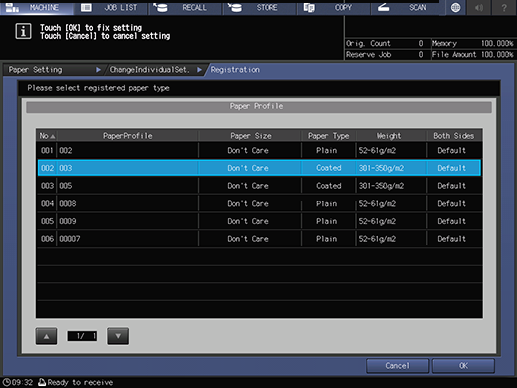Screen dimensions: 517x388
Task: Click the Paper Size column header
Action: click(x=250, y=136)
